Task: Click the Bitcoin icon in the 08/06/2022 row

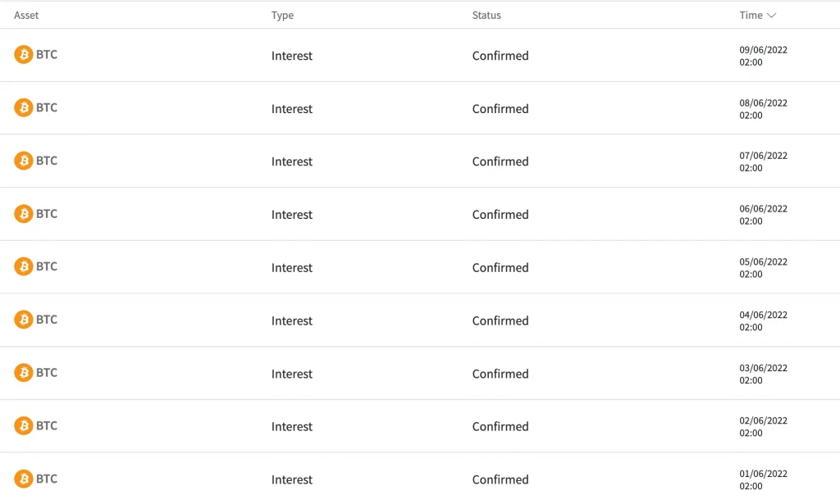Action: (x=24, y=108)
